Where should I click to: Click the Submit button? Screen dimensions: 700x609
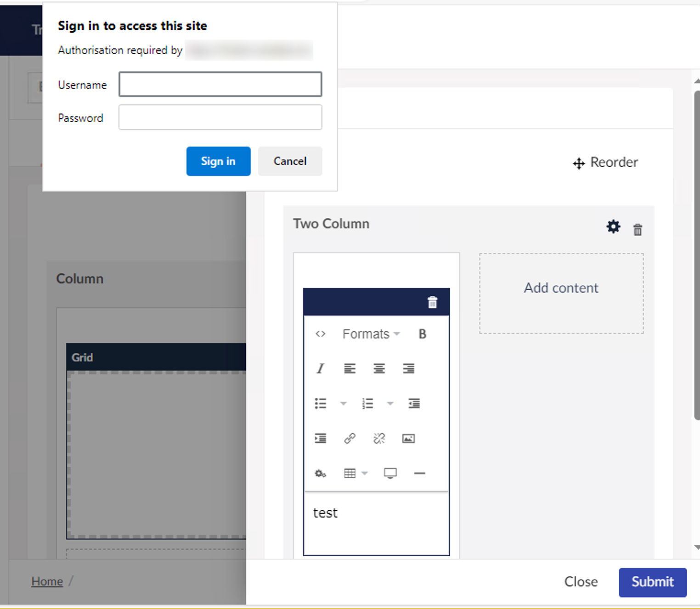(652, 582)
